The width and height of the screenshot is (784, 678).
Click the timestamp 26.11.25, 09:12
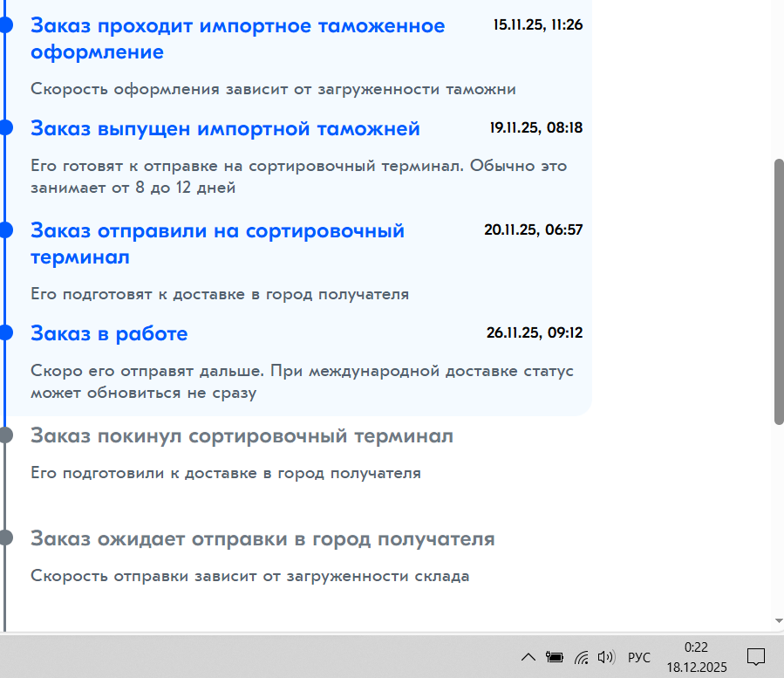534,332
